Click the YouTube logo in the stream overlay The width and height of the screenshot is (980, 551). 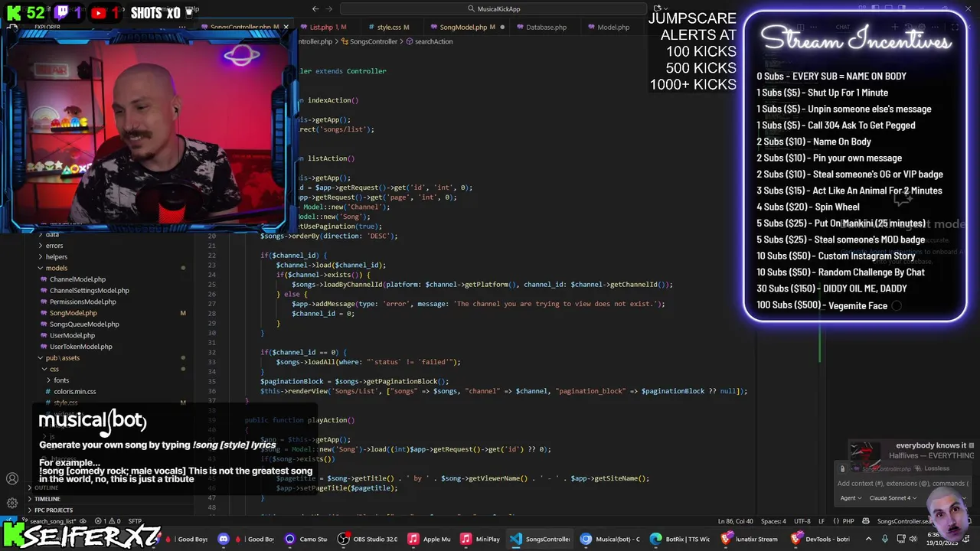tap(99, 13)
